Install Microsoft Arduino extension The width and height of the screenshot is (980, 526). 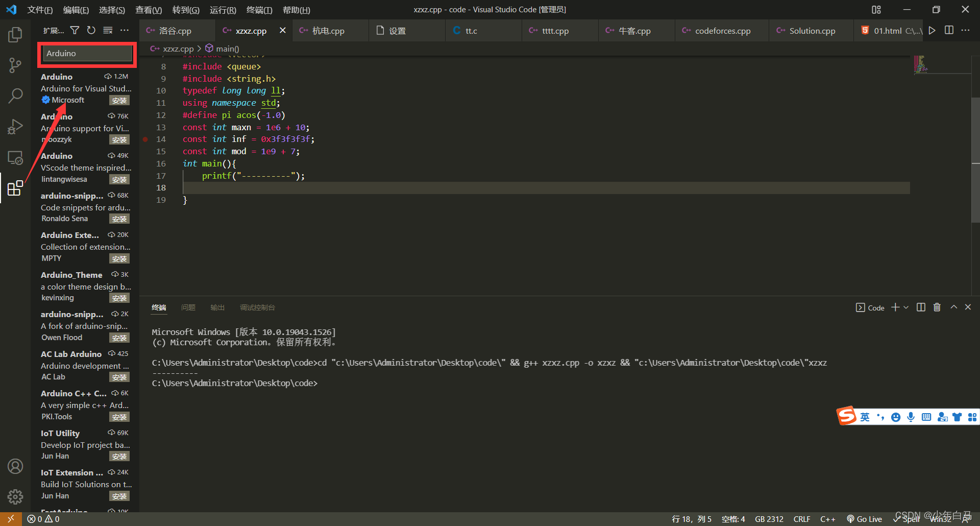click(119, 101)
